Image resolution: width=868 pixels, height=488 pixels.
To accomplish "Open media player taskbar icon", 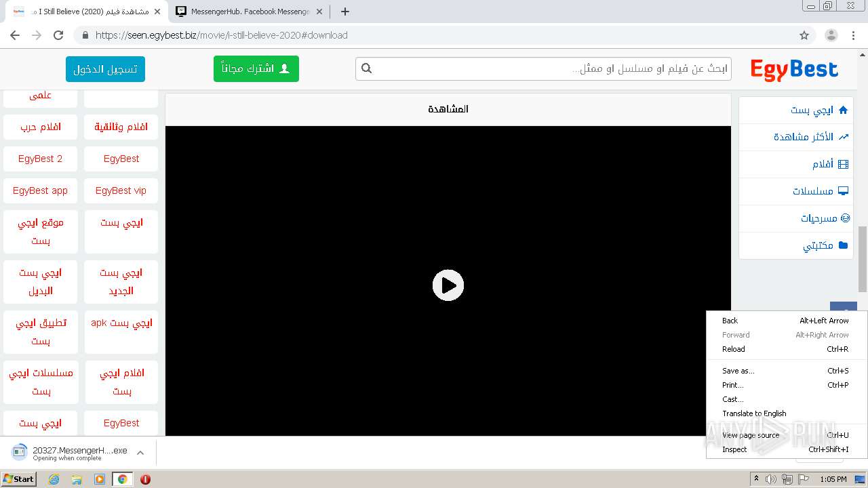I will click(100, 479).
